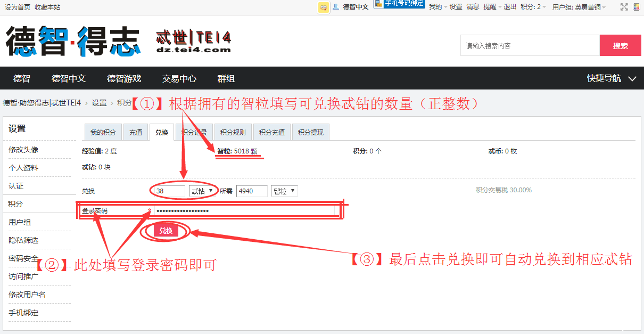Click the 手机号码绑定 phone binding badge

(x=399, y=4)
